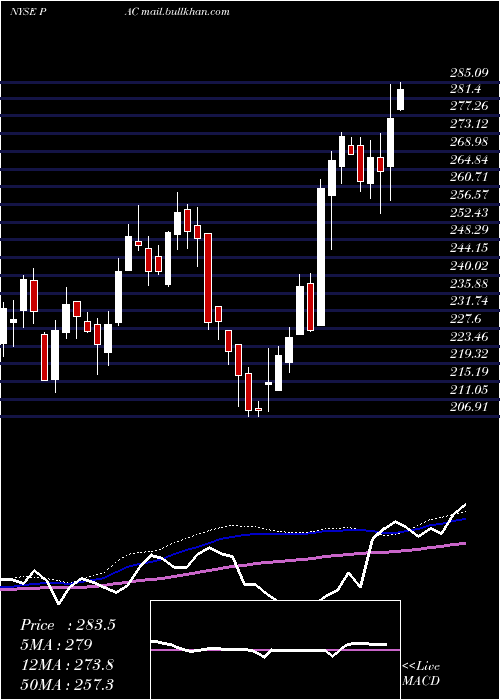Viewport: 500px width, 700px height.
Task: Click the 285.09 price axis label
Action: pyautogui.click(x=468, y=73)
